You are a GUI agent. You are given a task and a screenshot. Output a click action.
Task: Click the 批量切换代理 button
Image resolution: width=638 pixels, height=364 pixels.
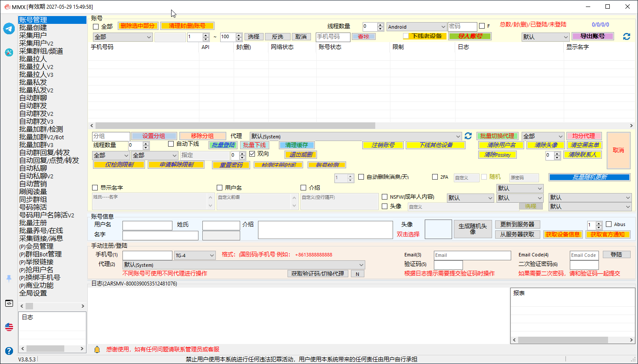[x=497, y=136]
